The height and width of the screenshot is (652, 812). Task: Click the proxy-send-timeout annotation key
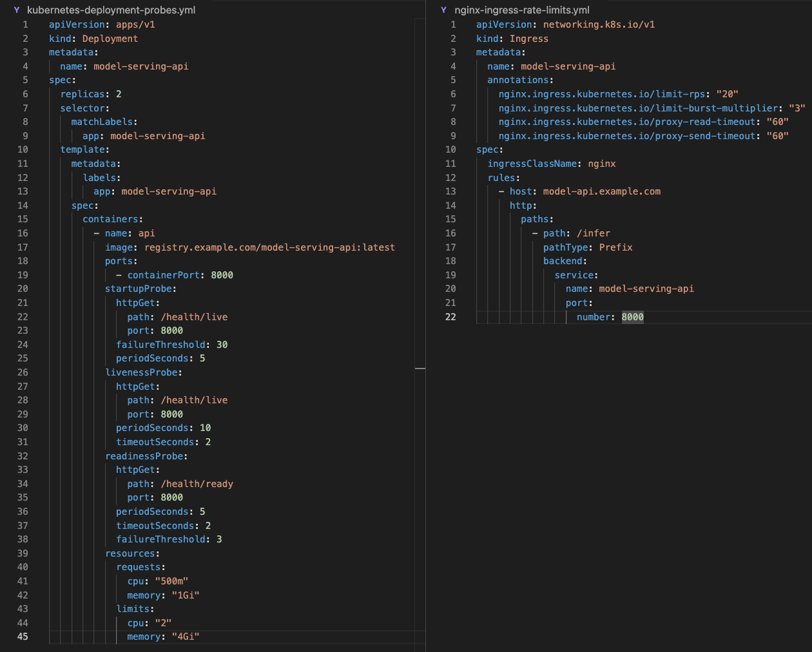click(x=627, y=136)
